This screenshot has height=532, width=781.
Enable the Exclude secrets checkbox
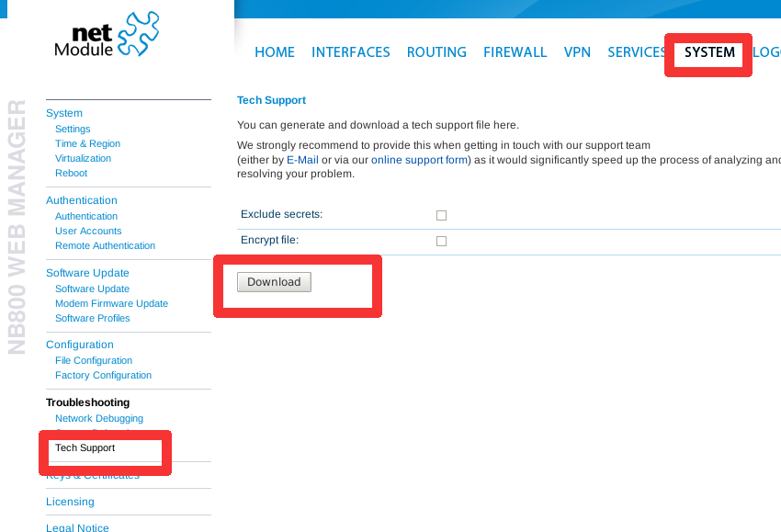(x=441, y=215)
